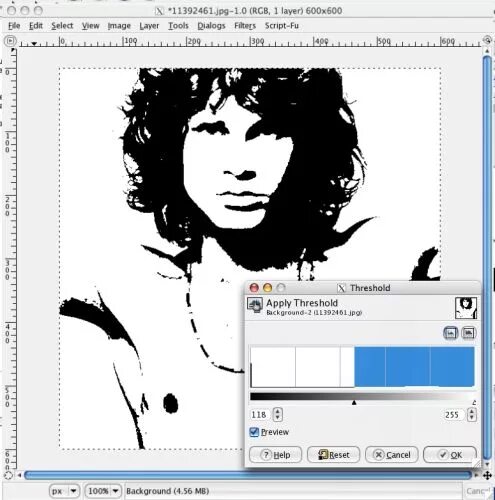Toggle zoom-when-window-resizes icon at ruler corner
The height and width of the screenshot is (500, 495).
(x=488, y=40)
